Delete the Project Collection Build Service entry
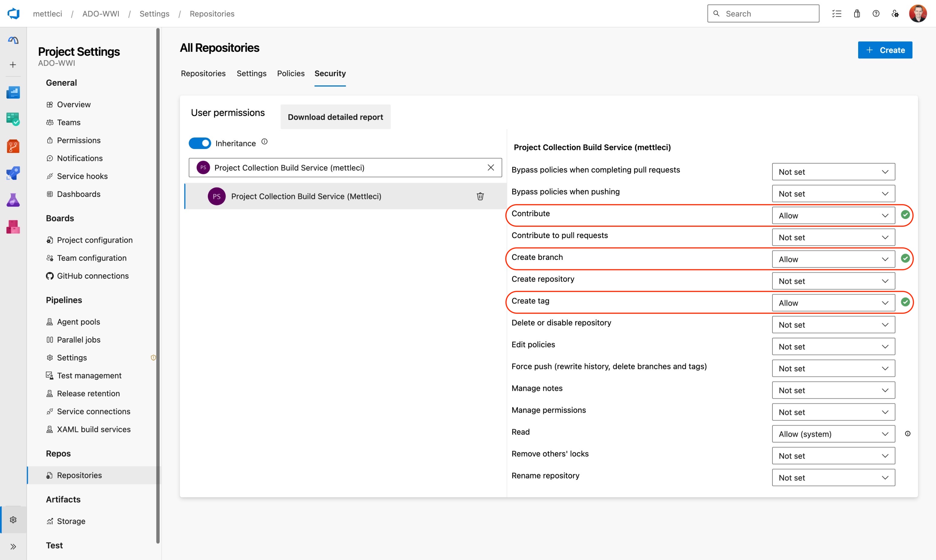 [x=480, y=196]
